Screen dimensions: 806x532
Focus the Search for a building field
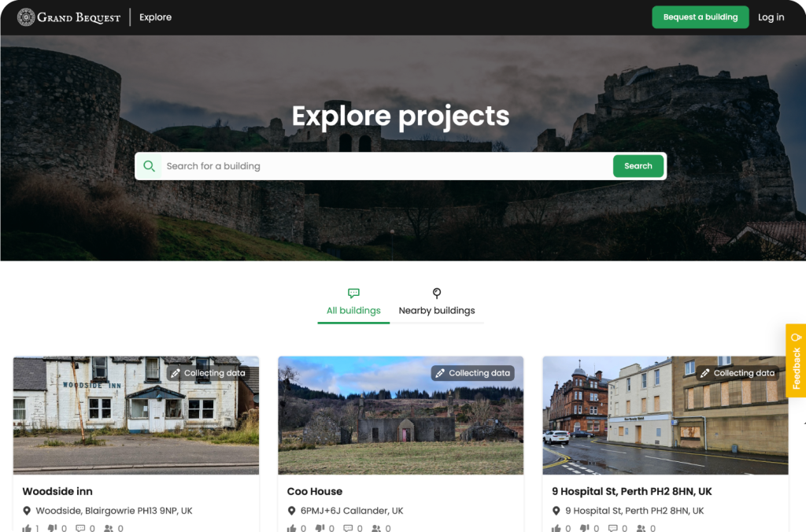point(386,166)
